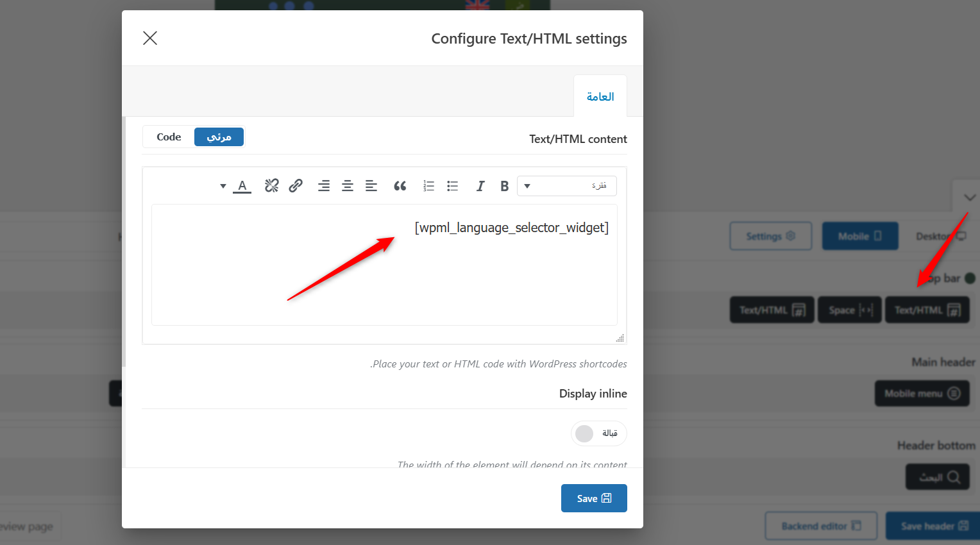Open the text color dropdown arrow
Image resolution: width=980 pixels, height=545 pixels.
pyautogui.click(x=223, y=186)
